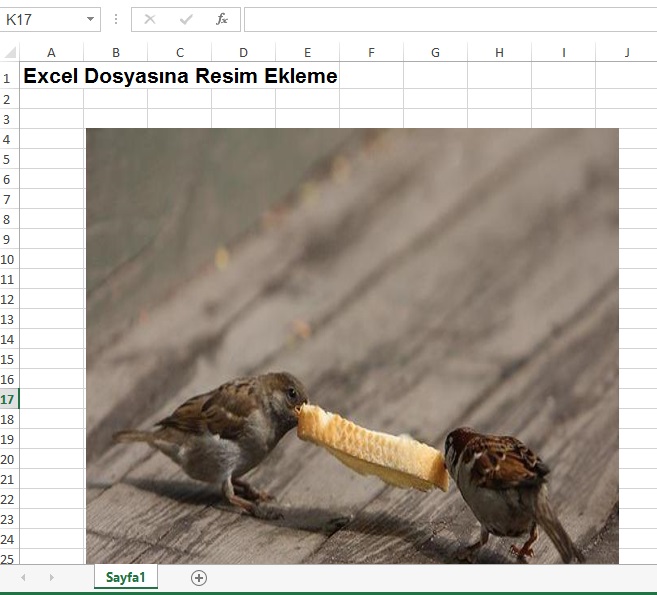Viewport: 657px width, 595px height.
Task: Select column E header
Action: [x=308, y=52]
